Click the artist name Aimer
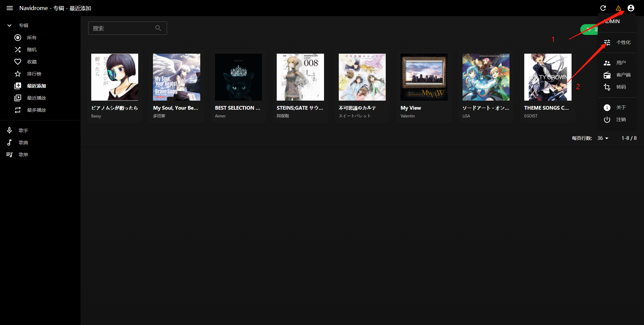644x325 pixels. coord(220,116)
